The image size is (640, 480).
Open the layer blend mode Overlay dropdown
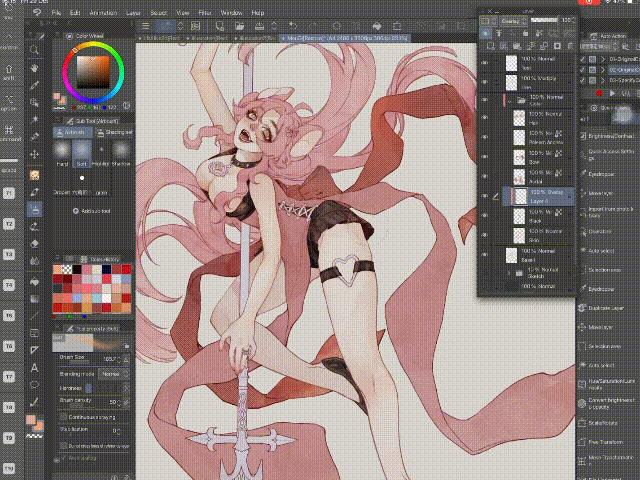pos(512,19)
